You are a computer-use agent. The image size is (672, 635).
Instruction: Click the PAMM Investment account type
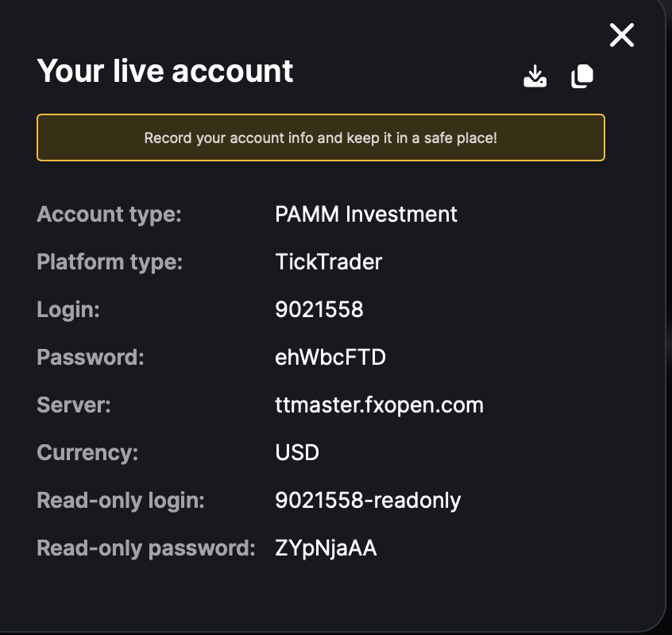[x=366, y=214]
